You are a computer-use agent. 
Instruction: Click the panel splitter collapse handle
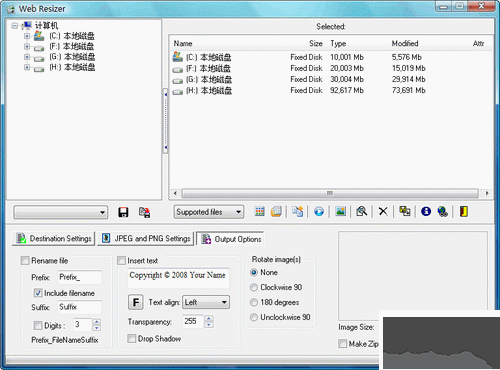click(165, 121)
